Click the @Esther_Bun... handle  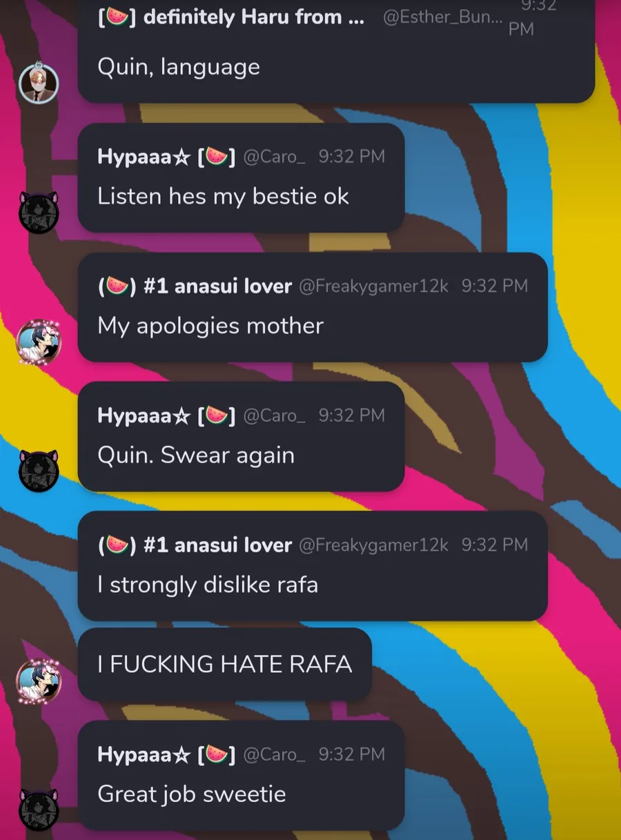[442, 18]
